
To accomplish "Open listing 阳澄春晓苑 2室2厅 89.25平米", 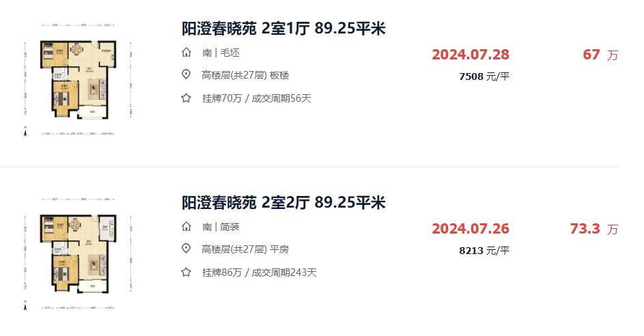I will pos(283,203).
